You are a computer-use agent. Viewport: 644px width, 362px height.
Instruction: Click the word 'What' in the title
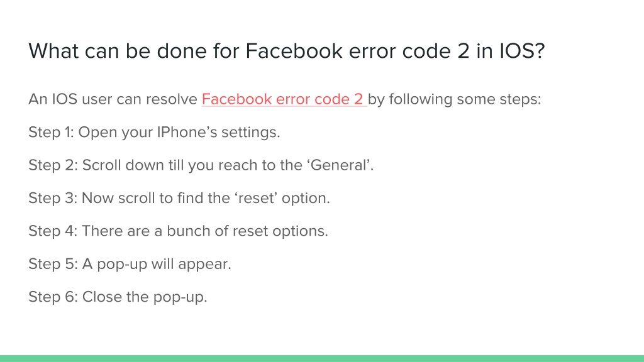tap(53, 52)
